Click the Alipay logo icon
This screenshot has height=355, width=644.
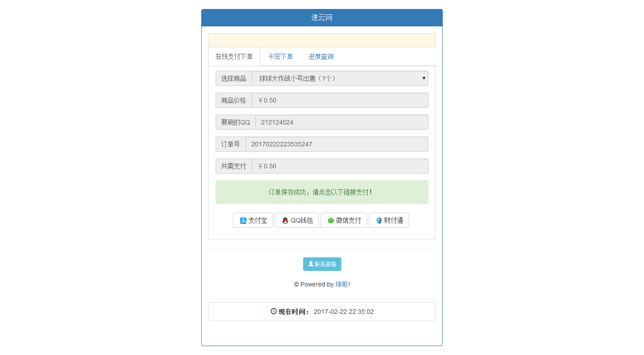click(243, 221)
